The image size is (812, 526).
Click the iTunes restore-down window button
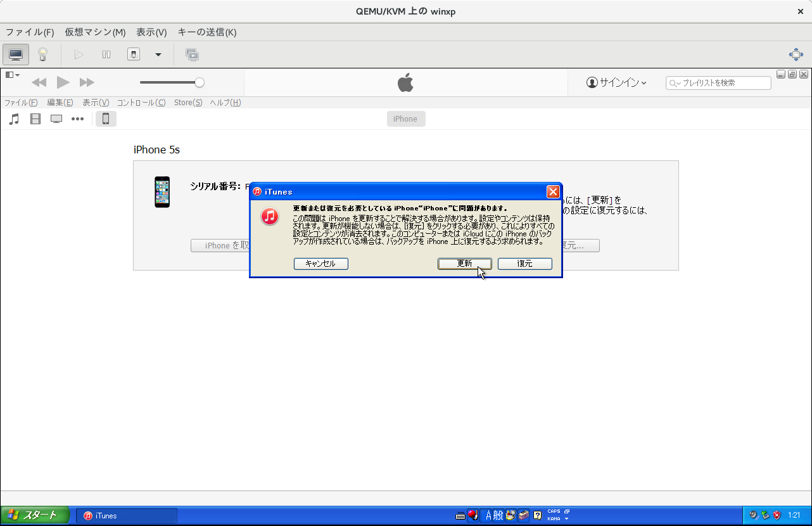[x=792, y=74]
